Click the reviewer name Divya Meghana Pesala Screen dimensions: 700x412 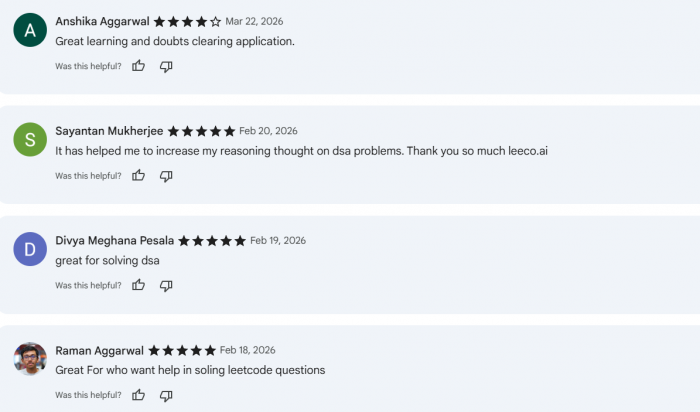point(115,240)
